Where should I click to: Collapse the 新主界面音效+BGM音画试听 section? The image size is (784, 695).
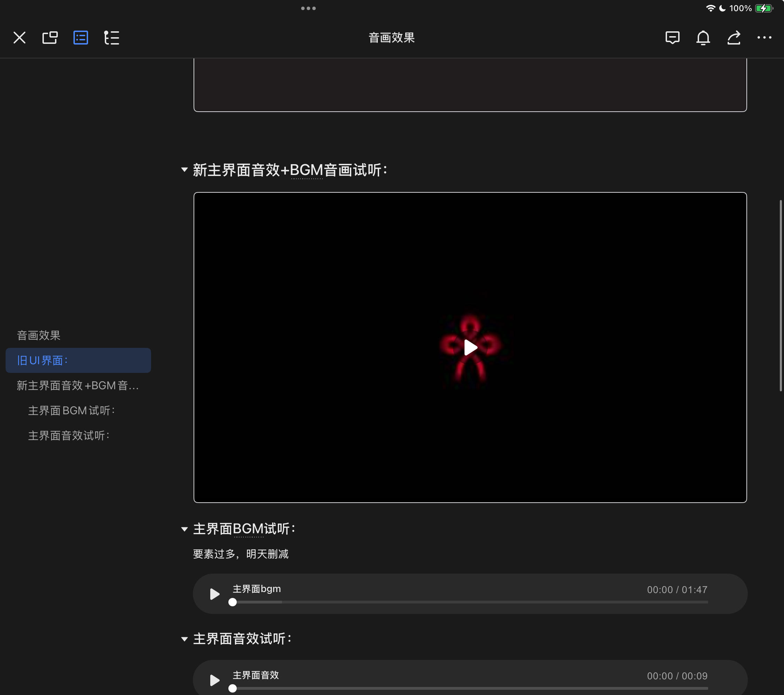point(184,169)
